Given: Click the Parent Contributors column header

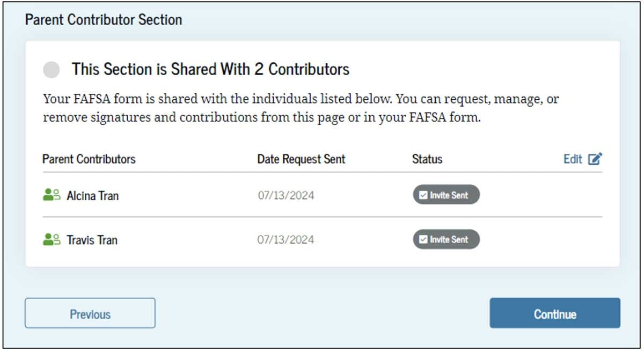Looking at the screenshot, I should click(89, 159).
